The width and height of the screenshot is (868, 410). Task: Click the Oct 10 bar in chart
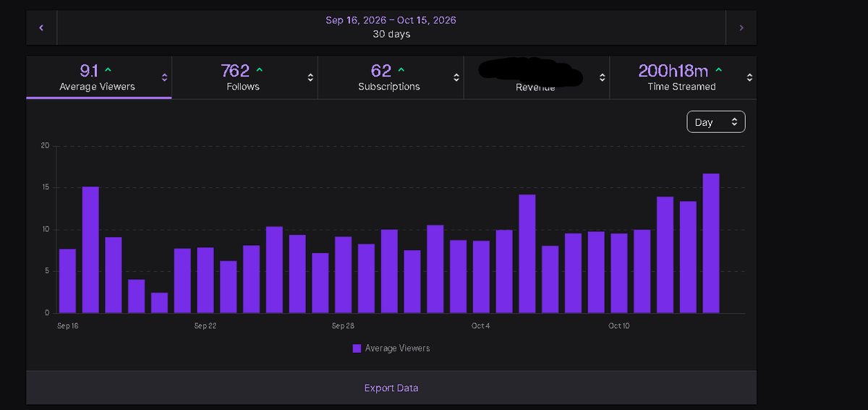point(619,273)
